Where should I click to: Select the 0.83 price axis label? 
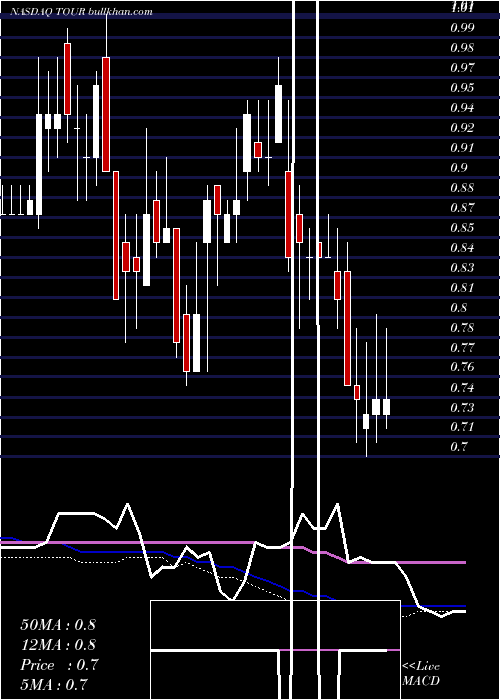point(462,268)
